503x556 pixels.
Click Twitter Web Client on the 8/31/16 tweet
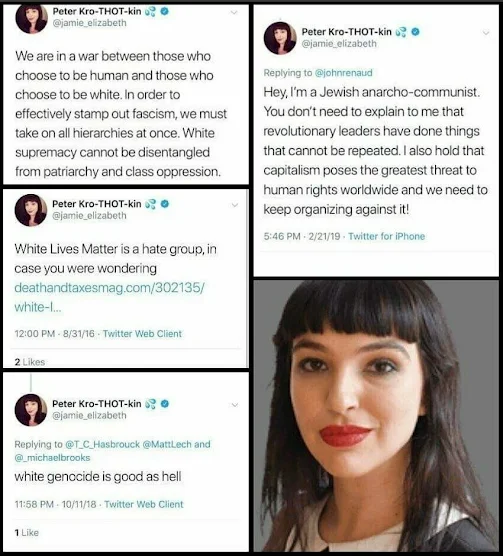pyautogui.click(x=142, y=334)
